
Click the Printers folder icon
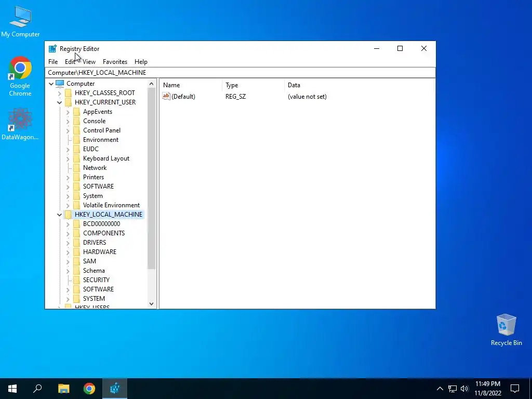pyautogui.click(x=77, y=177)
